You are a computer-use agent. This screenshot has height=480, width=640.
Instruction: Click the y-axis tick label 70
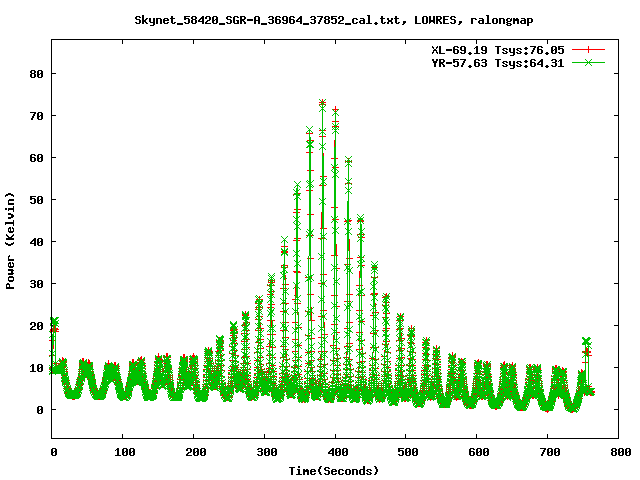point(36,116)
